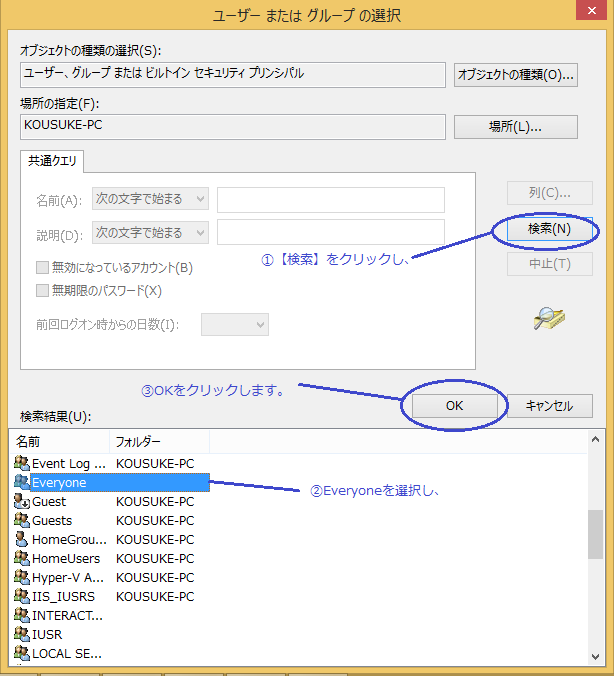Click the IUSR principal icon

tap(22, 634)
